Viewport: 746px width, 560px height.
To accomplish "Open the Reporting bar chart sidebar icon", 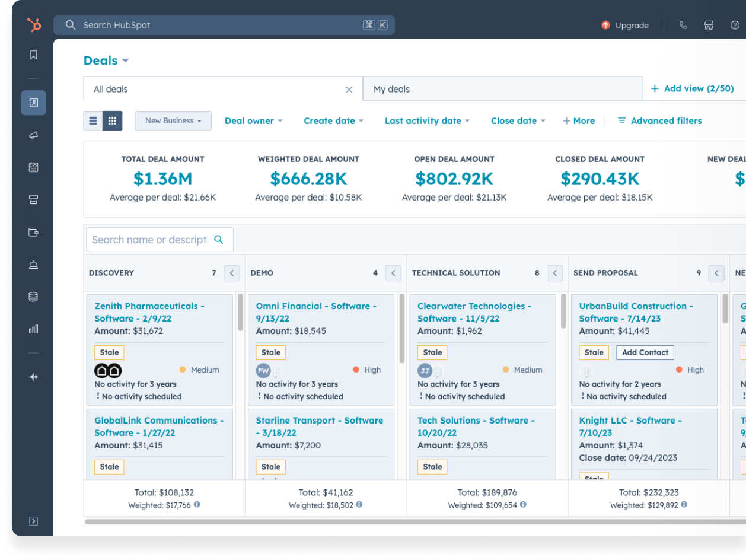I will click(34, 329).
